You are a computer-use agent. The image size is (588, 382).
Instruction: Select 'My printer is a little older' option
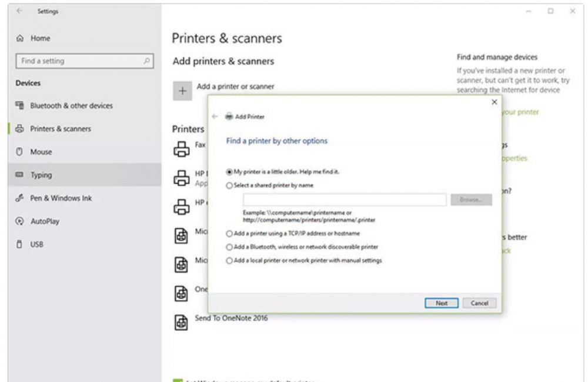coord(228,171)
